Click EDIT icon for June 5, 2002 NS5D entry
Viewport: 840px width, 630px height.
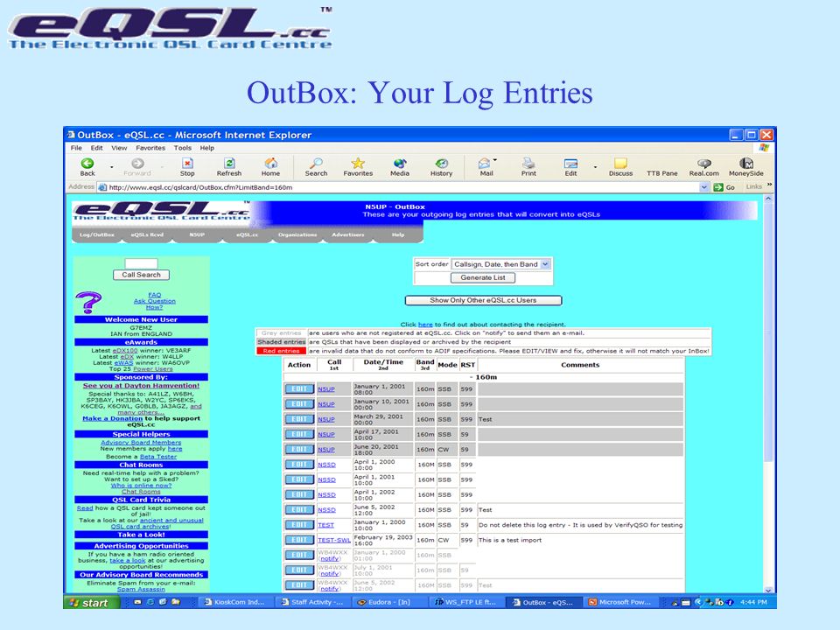pyautogui.click(x=299, y=509)
